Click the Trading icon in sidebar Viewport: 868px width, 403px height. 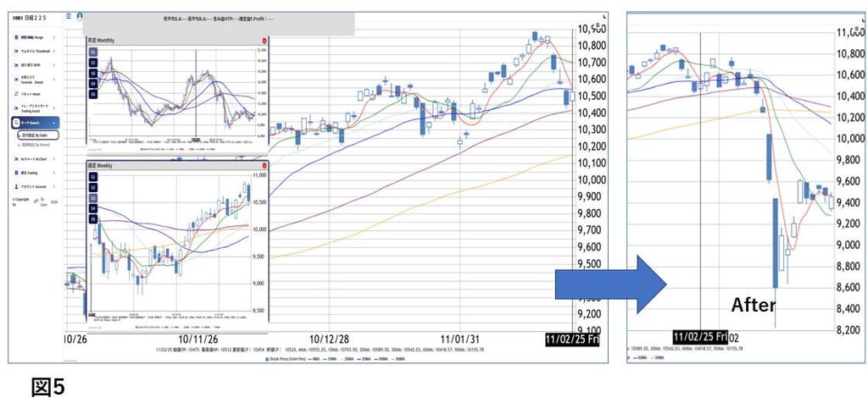tap(17, 173)
